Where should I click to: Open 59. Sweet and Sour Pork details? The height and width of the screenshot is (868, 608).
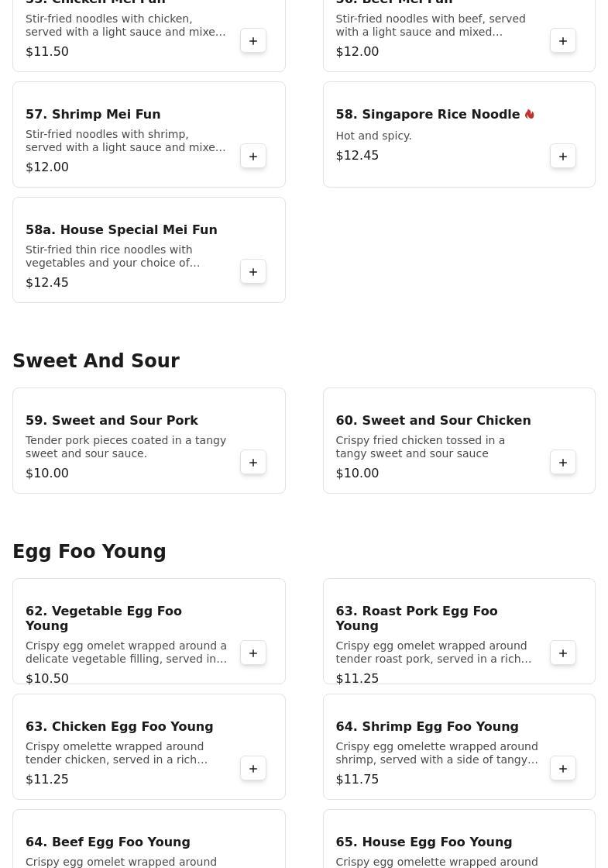112,421
